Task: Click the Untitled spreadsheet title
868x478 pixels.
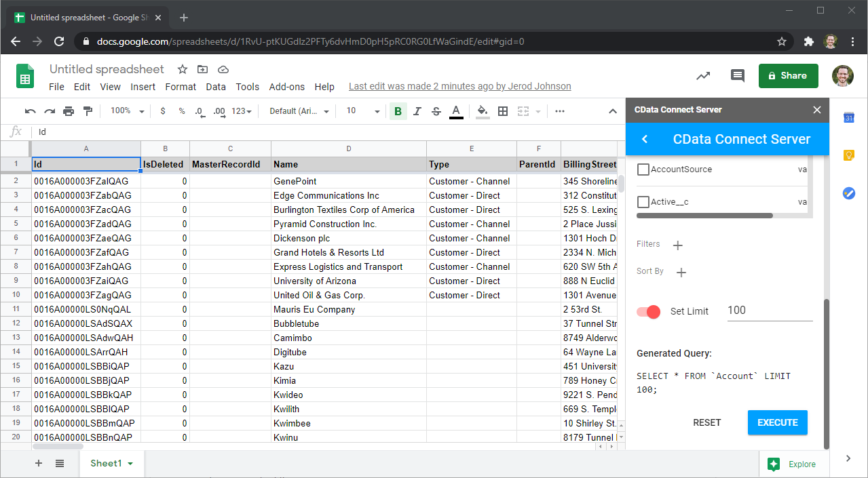Action: tap(107, 69)
